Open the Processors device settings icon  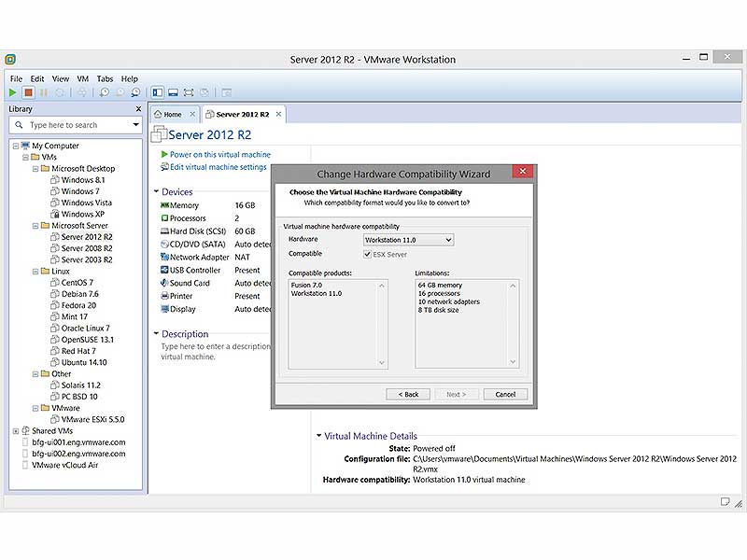tap(165, 218)
